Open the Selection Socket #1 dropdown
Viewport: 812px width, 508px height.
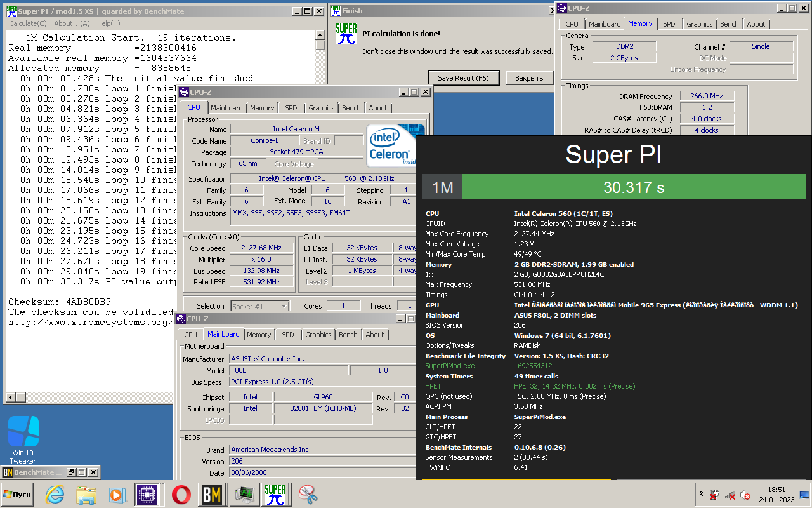click(260, 306)
